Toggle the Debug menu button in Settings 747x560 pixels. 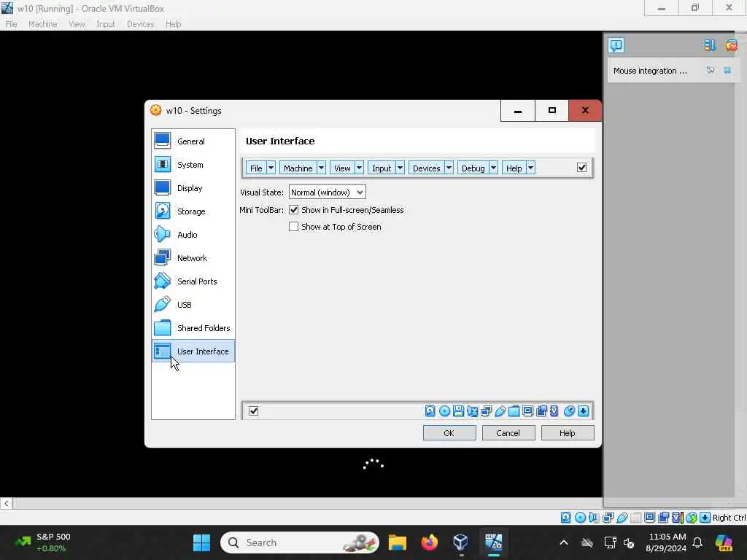(x=473, y=168)
